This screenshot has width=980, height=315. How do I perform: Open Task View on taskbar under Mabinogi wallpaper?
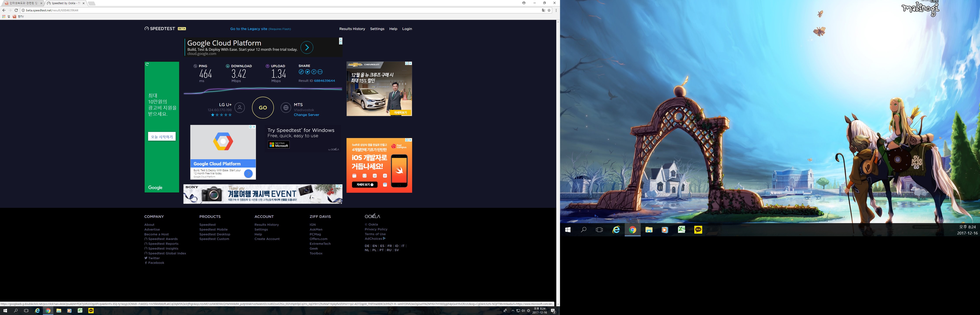600,230
